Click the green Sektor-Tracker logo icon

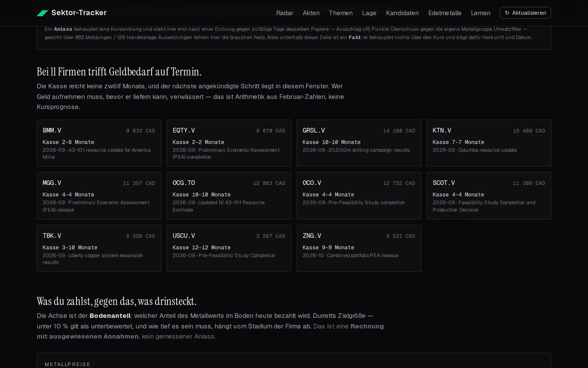coord(42,13)
